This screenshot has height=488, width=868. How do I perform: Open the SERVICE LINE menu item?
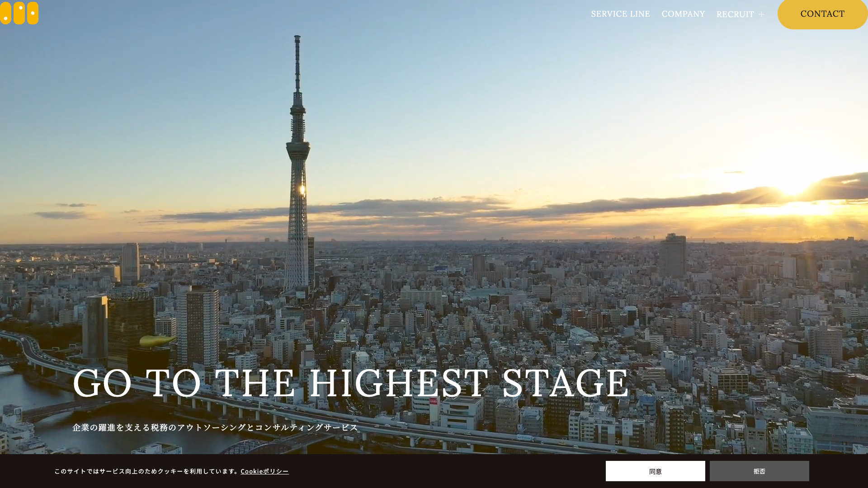(620, 14)
